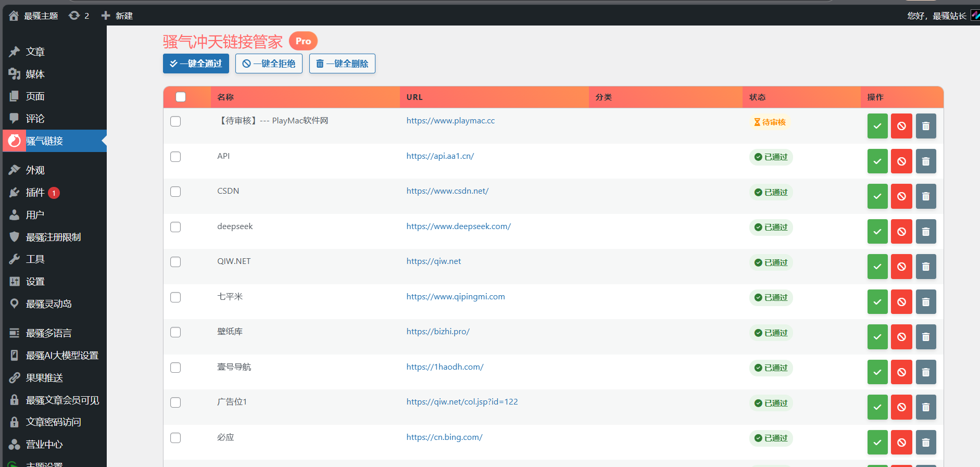Click the 一键全删除 button
Image resolution: width=980 pixels, height=467 pixels.
point(342,64)
